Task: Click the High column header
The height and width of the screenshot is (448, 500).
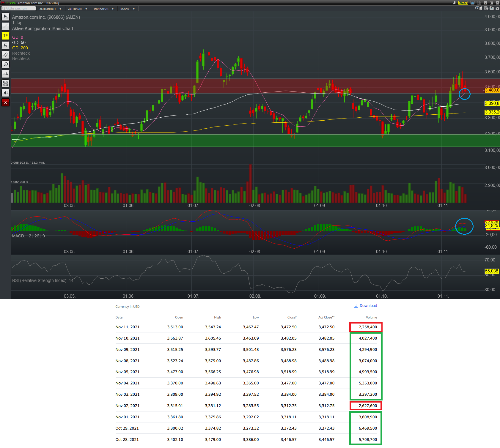Action: click(217, 317)
